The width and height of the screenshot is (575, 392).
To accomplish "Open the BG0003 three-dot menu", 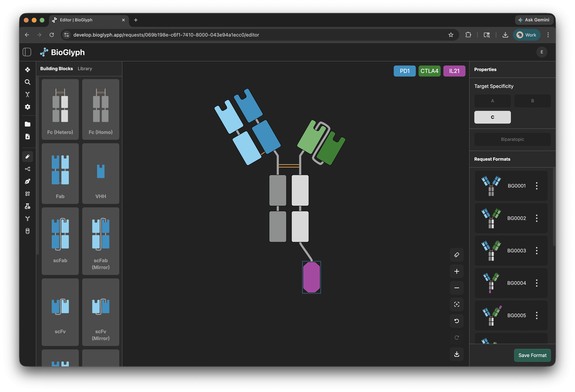I will [536, 251].
